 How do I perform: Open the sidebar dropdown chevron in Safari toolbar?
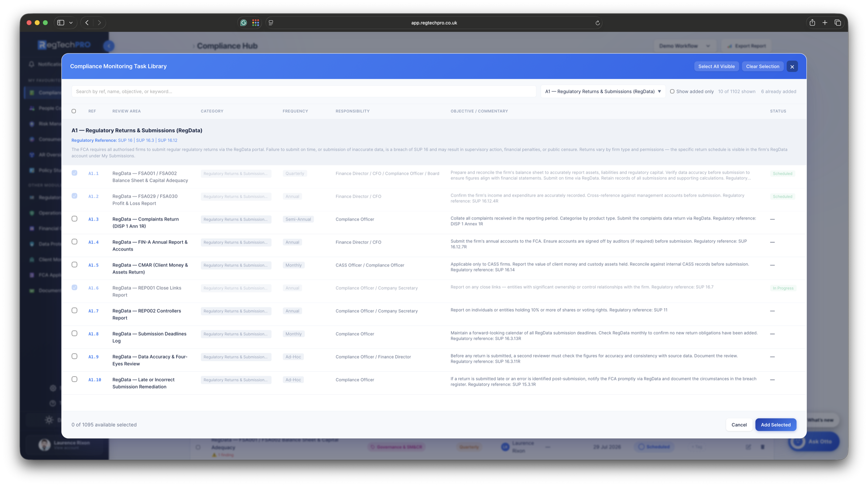71,23
